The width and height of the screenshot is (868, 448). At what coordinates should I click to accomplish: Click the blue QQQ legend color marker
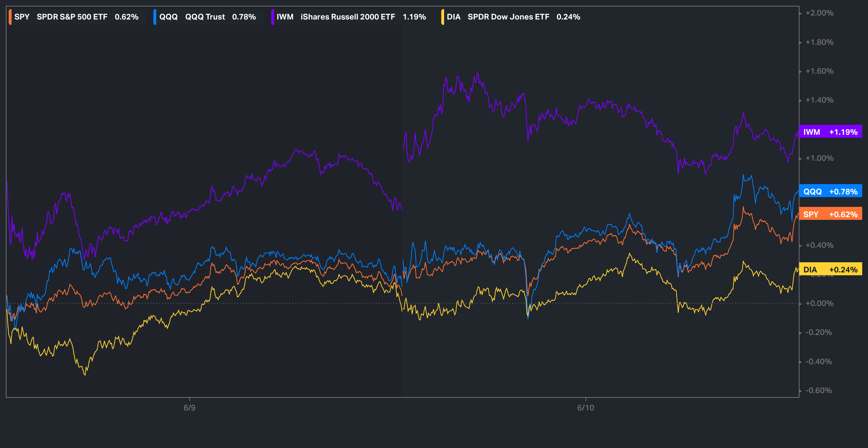pyautogui.click(x=155, y=17)
